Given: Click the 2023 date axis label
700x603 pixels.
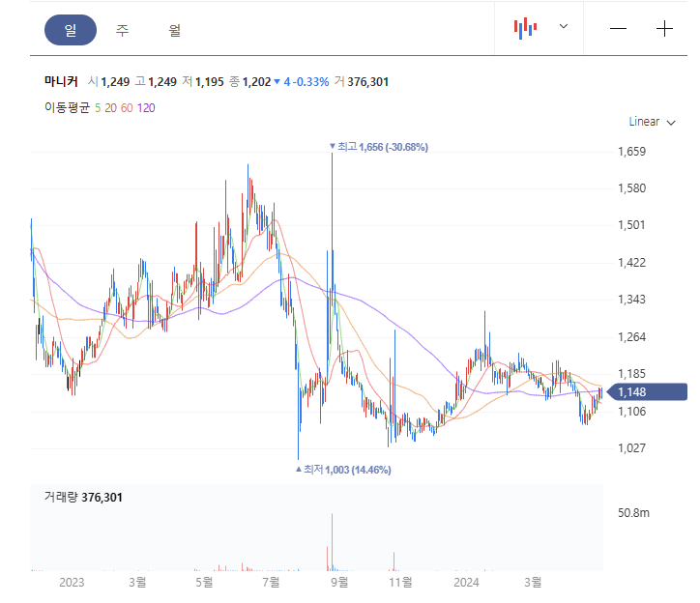Looking at the screenshot, I should coord(72,583).
